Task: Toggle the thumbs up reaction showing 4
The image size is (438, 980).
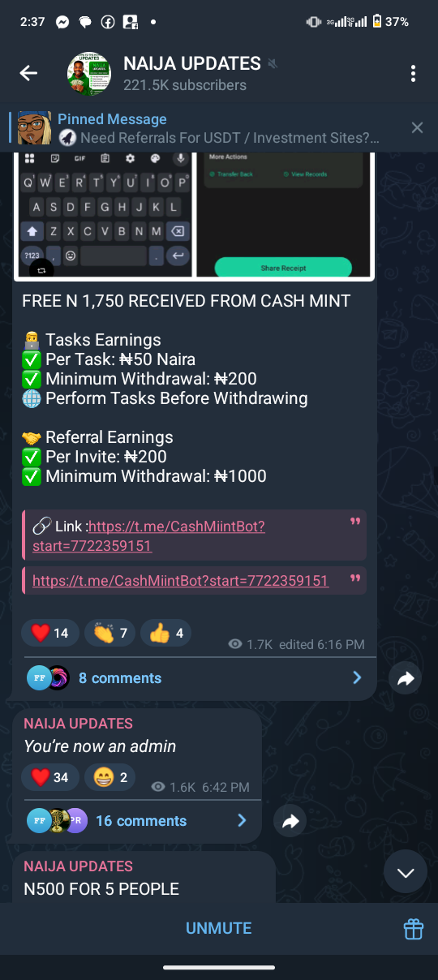Action: coord(166,633)
